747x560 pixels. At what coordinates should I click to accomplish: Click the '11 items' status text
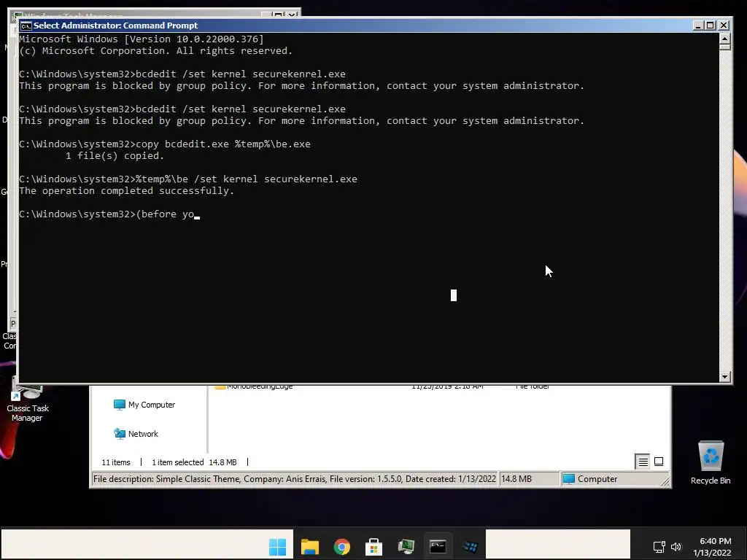pos(116,462)
